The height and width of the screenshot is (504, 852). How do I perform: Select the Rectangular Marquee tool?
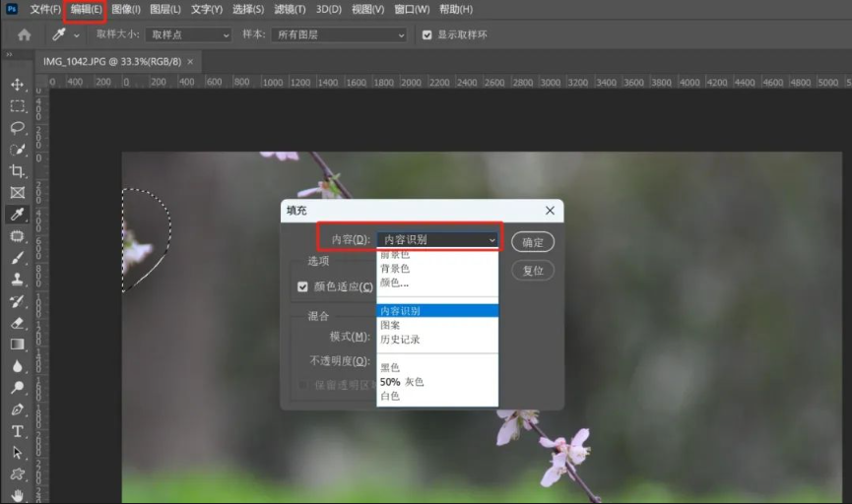(17, 106)
